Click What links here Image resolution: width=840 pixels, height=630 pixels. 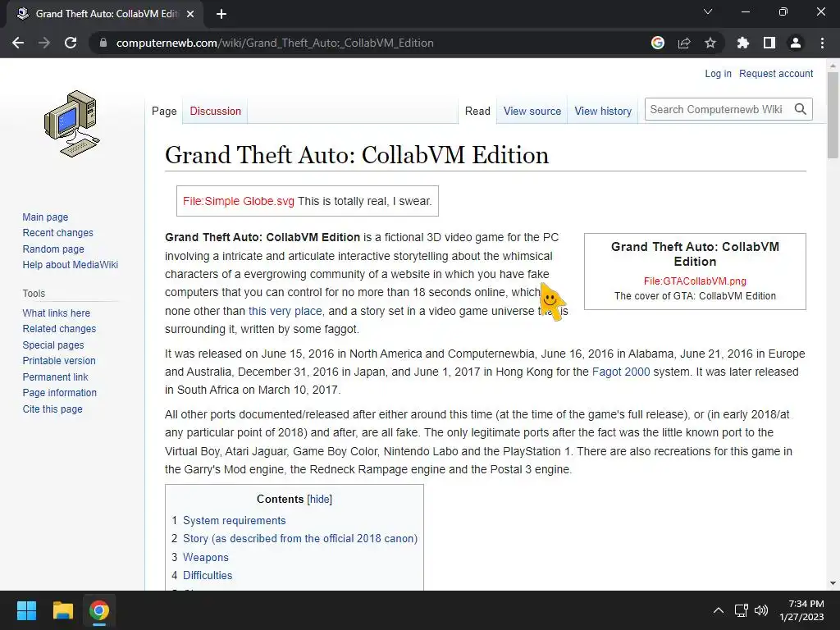(57, 313)
